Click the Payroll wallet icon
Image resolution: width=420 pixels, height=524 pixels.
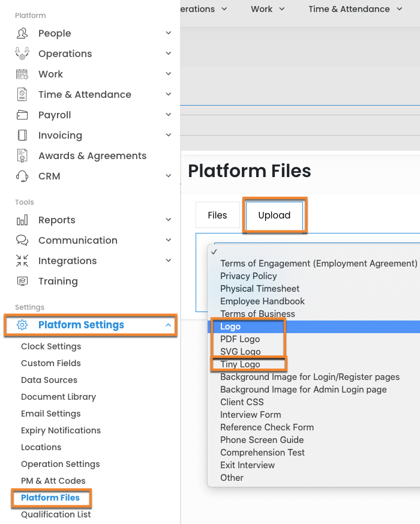[22, 115]
